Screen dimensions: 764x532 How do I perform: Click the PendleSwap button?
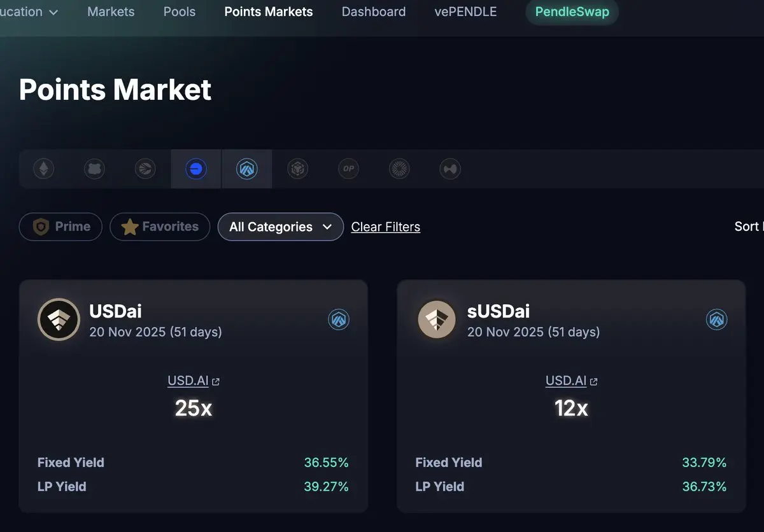point(572,12)
